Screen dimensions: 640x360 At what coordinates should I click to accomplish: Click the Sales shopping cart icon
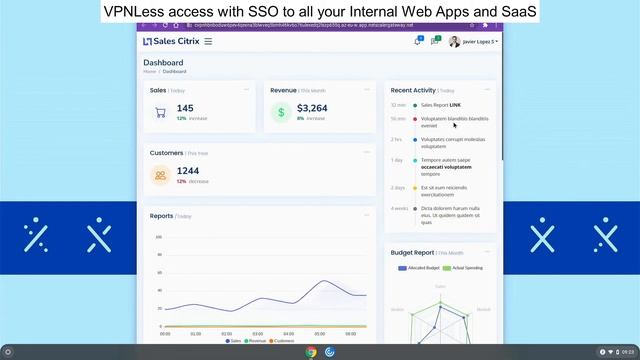click(x=160, y=113)
